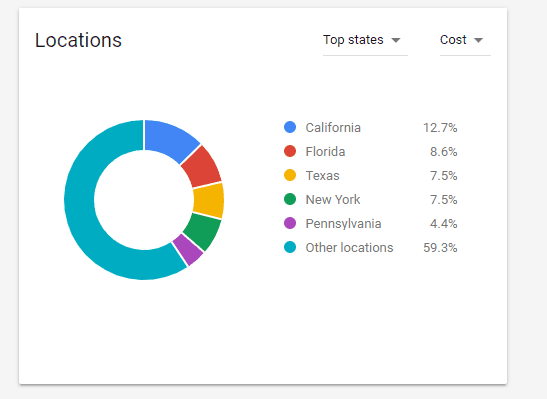Image resolution: width=547 pixels, height=399 pixels.
Task: Click the Locations card title
Action: (78, 40)
